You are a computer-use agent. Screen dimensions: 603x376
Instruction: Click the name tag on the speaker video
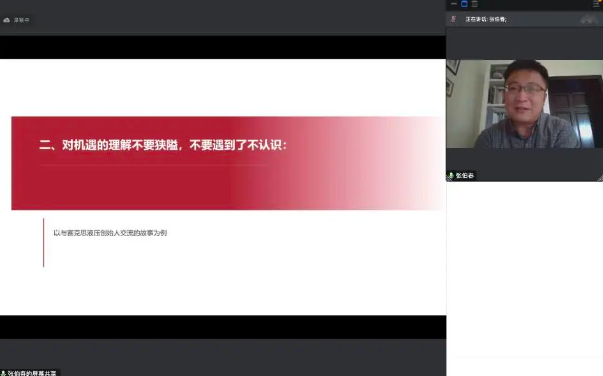pyautogui.click(x=461, y=176)
